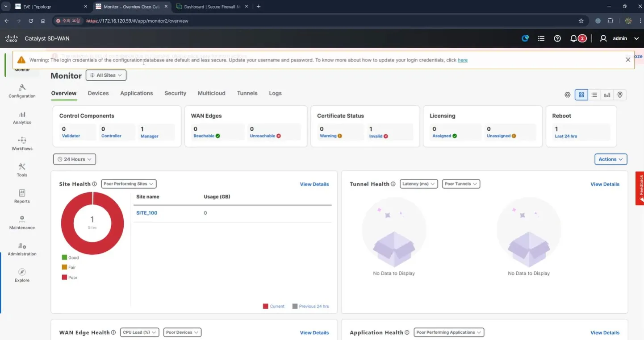Open View Details for Application Health
Image resolution: width=644 pixels, height=340 pixels.
point(605,333)
